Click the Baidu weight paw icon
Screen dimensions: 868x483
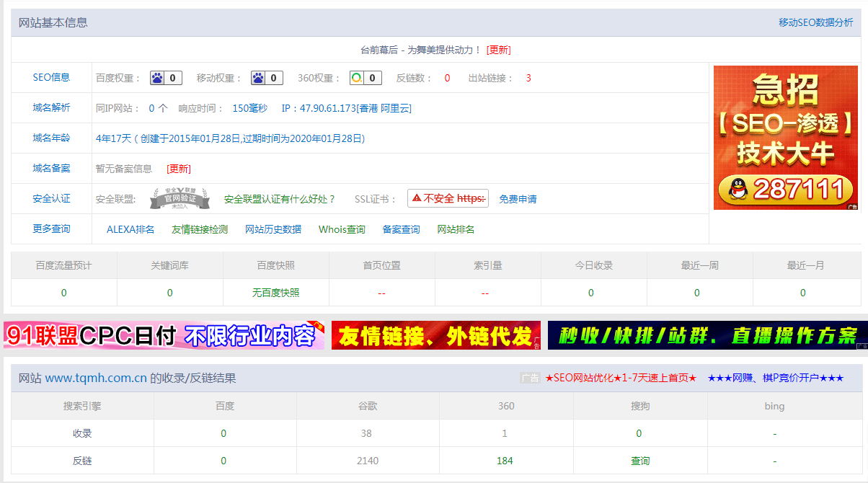click(158, 78)
